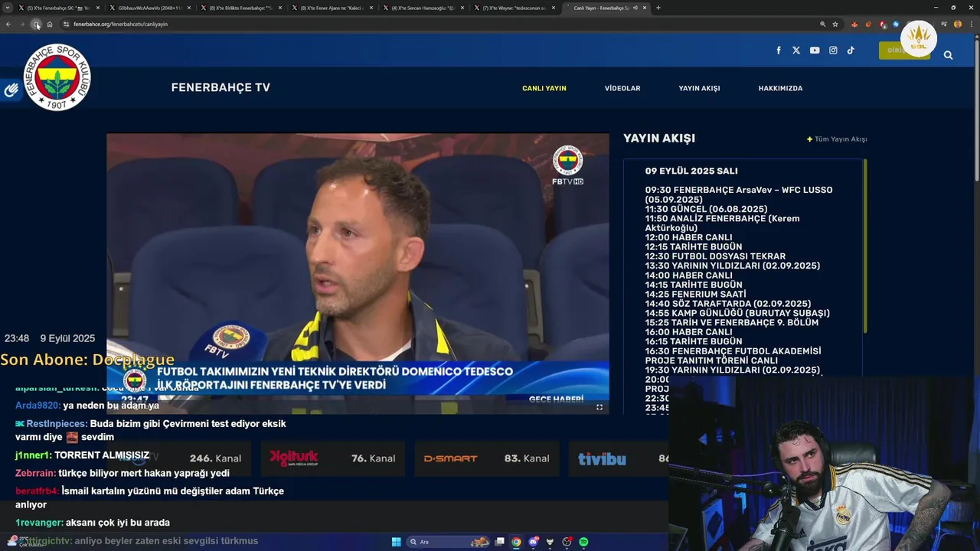980x551 pixels.
Task: Open Chrome from the taskbar
Action: tap(517, 542)
